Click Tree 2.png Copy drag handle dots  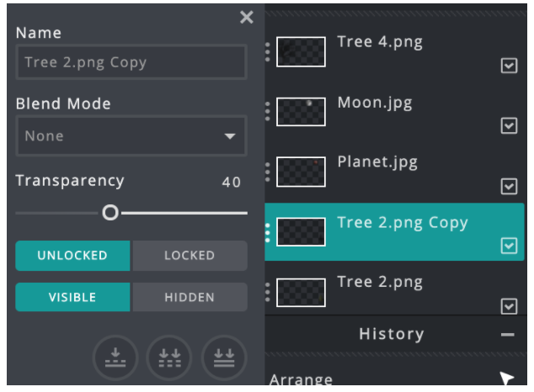pos(268,232)
